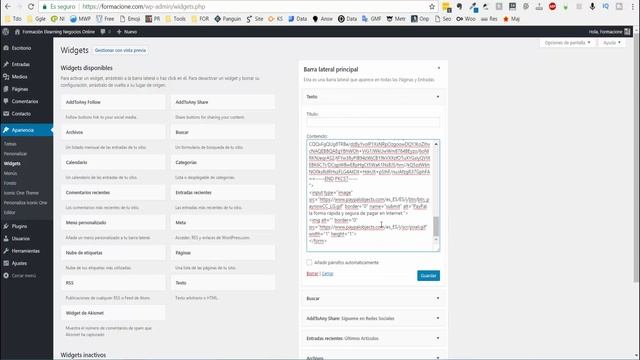Viewport: 640px width, 360px height.
Task: Open the '+ Nuevo' admin bar menu
Action: 127,31
